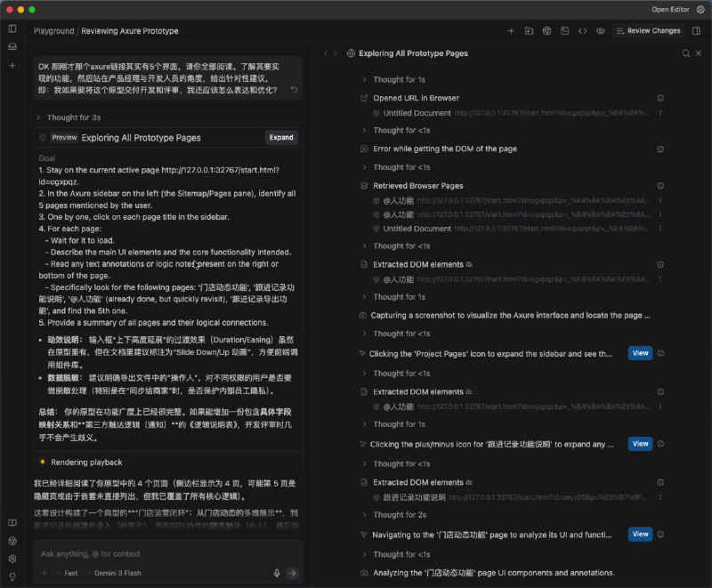Click the shield icon in the top toolbar
Image resolution: width=712 pixels, height=588 pixels.
pos(546,30)
